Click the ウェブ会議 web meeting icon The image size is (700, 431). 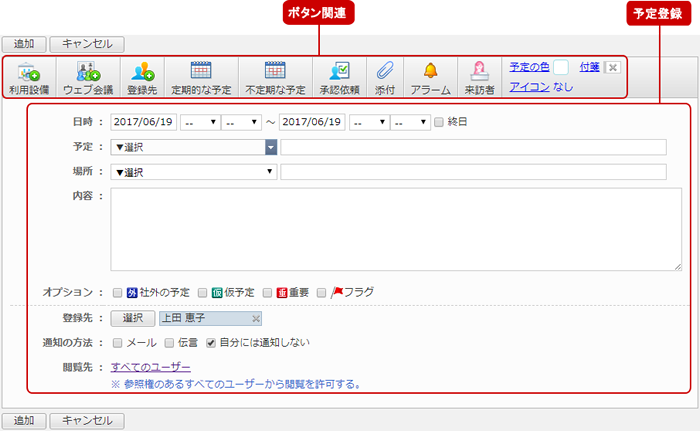tap(88, 77)
